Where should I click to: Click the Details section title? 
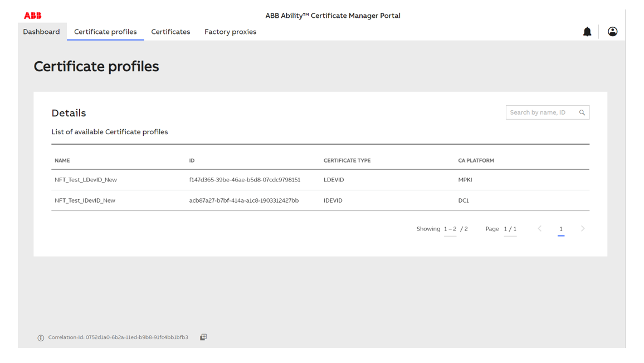pos(69,113)
